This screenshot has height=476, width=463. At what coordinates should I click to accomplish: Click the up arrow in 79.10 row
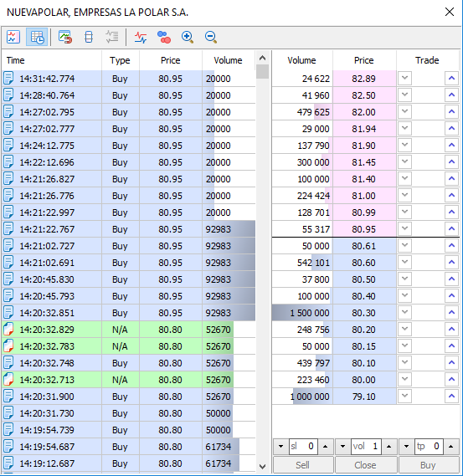(x=451, y=397)
